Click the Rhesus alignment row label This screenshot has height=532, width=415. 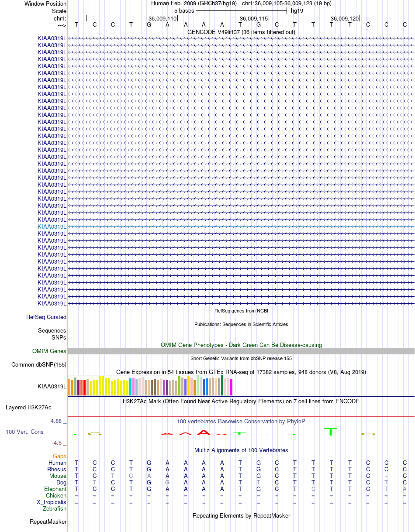coord(57,469)
